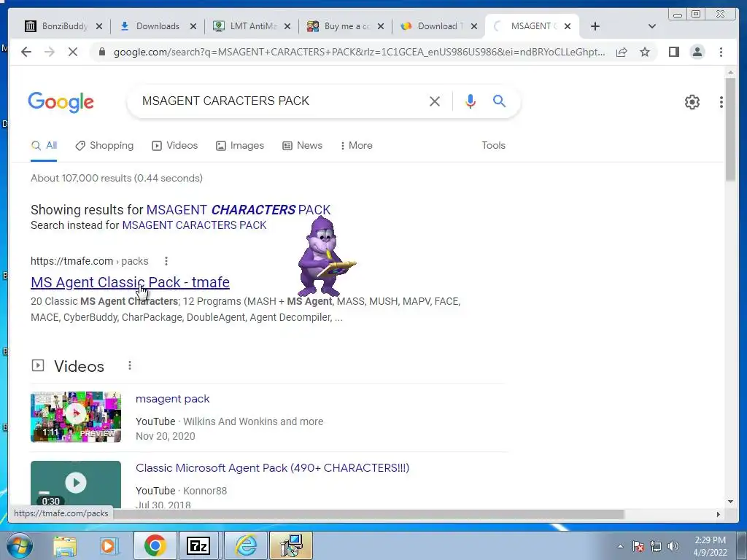Viewport: 747px width, 560px height.
Task: View site info via the padlock icon
Action: point(101,52)
